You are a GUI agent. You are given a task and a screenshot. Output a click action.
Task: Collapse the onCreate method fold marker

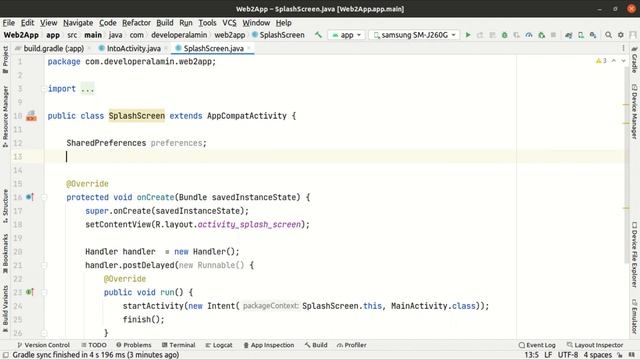pos(44,198)
